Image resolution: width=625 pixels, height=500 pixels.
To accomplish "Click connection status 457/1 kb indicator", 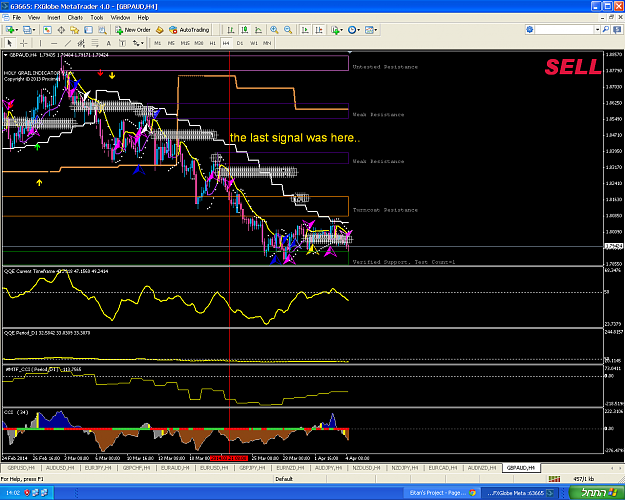I will (x=584, y=479).
